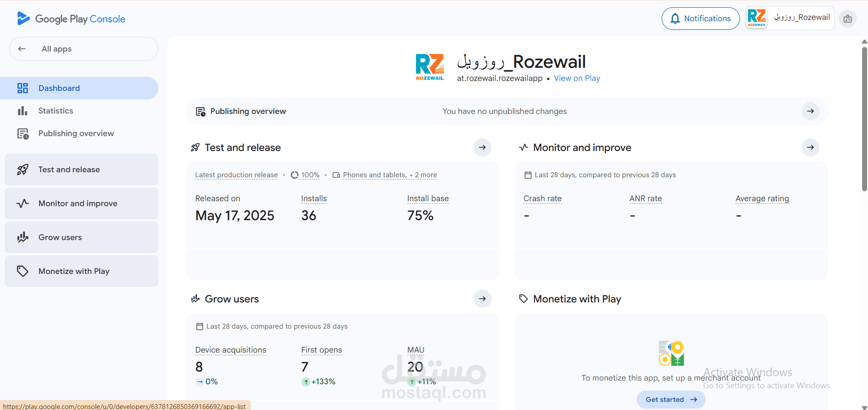Image resolution: width=868 pixels, height=410 pixels.
Task: Click the Average rating metric label
Action: click(x=762, y=198)
